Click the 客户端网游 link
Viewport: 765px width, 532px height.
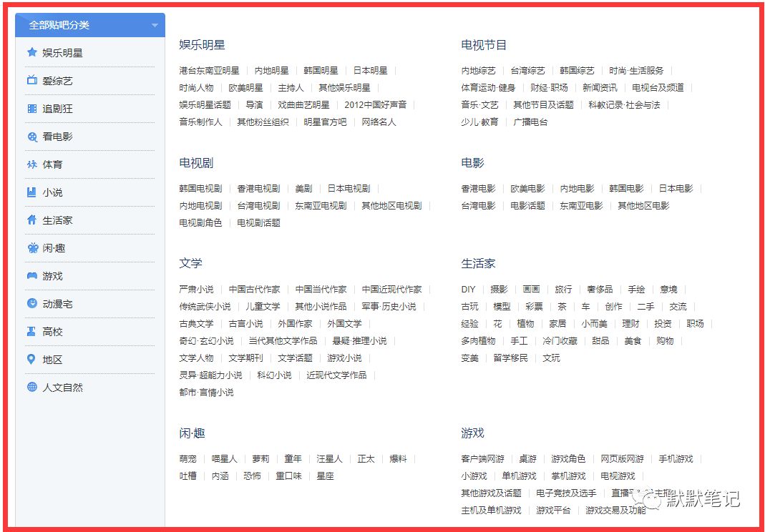pos(482,459)
